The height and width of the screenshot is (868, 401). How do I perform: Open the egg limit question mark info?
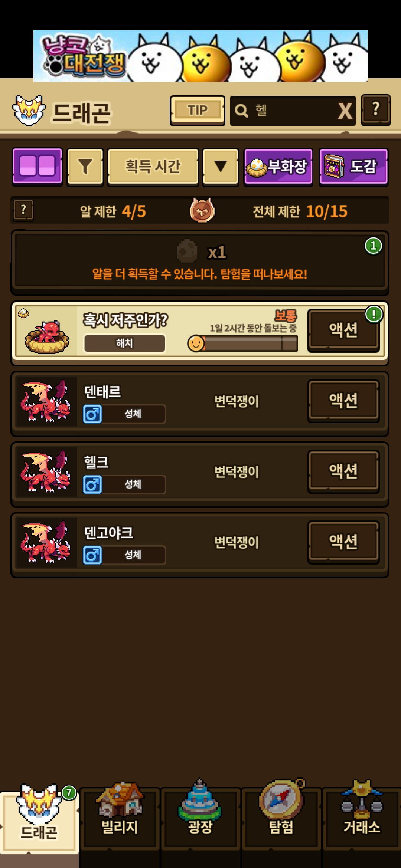click(23, 210)
